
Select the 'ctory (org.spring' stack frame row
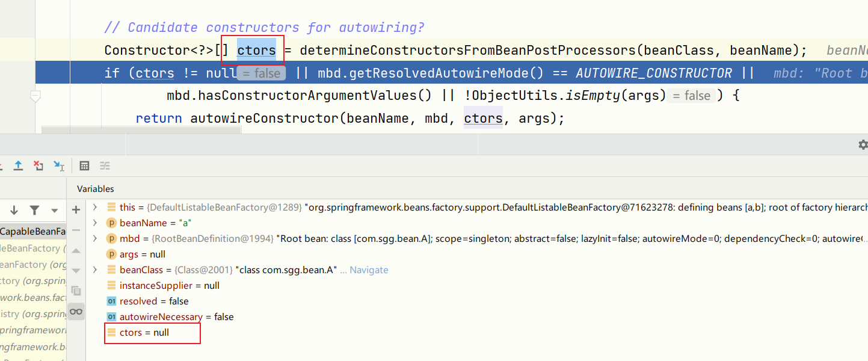[33, 281]
